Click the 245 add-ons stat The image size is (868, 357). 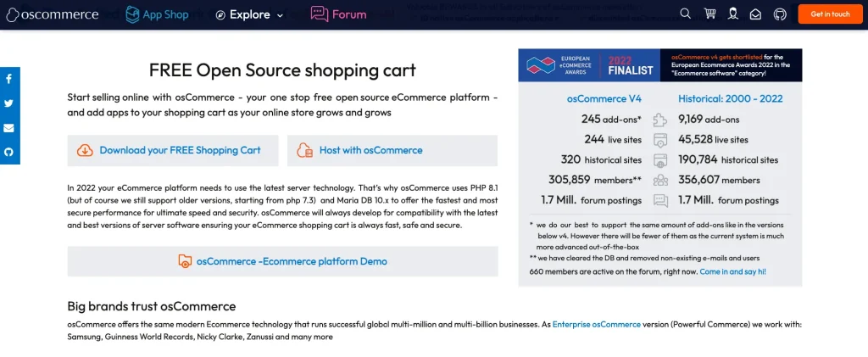611,119
